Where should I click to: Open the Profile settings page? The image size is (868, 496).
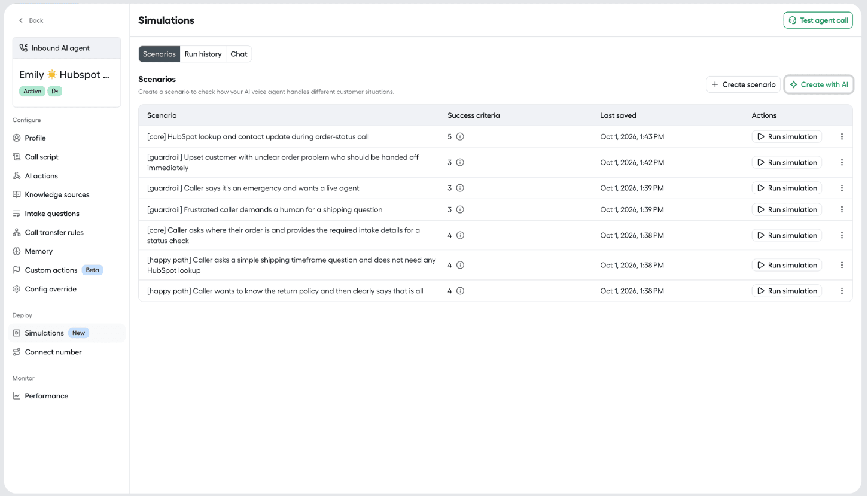(x=35, y=138)
